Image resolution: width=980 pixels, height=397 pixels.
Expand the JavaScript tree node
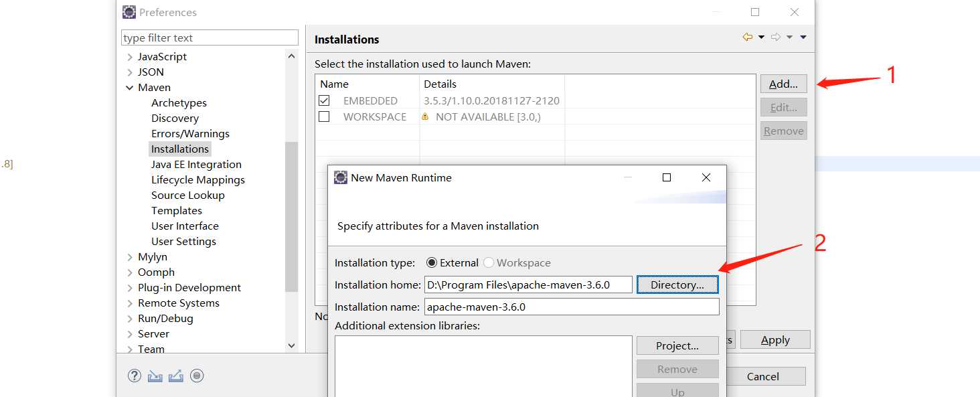click(129, 57)
